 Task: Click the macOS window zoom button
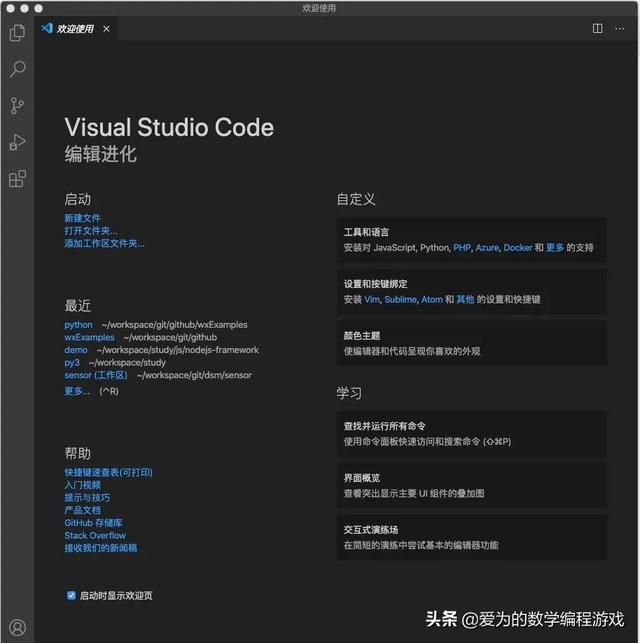(38, 8)
